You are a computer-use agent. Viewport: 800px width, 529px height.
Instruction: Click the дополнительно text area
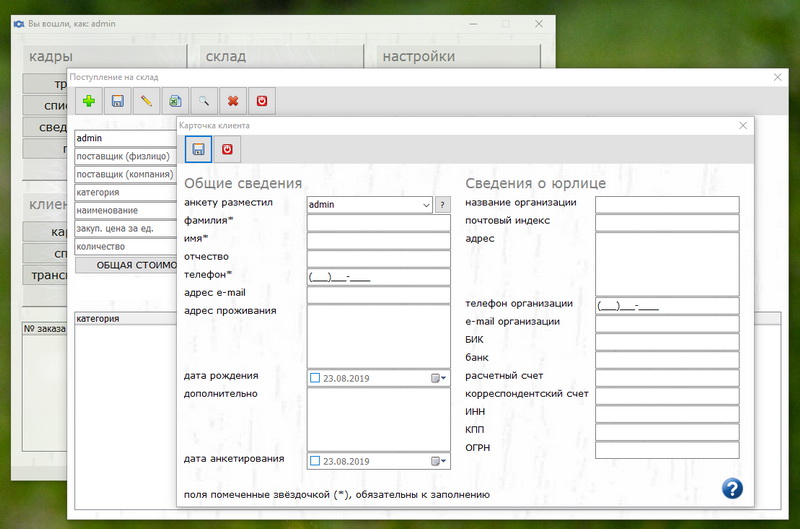(x=379, y=420)
